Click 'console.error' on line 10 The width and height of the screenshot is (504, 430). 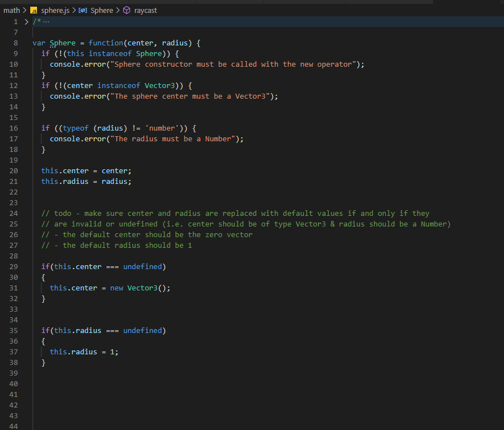point(78,64)
